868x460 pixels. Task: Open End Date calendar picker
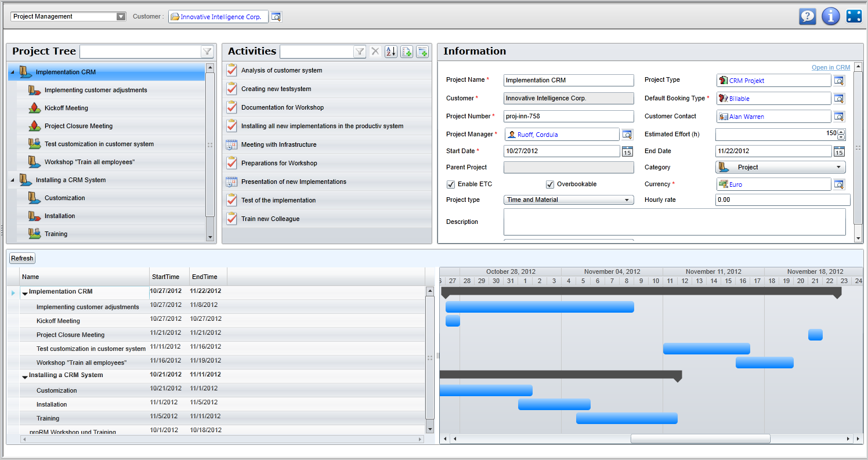point(839,151)
